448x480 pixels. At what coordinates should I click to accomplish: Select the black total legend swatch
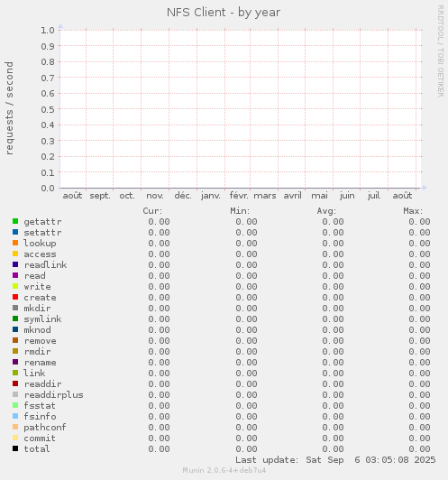click(15, 448)
